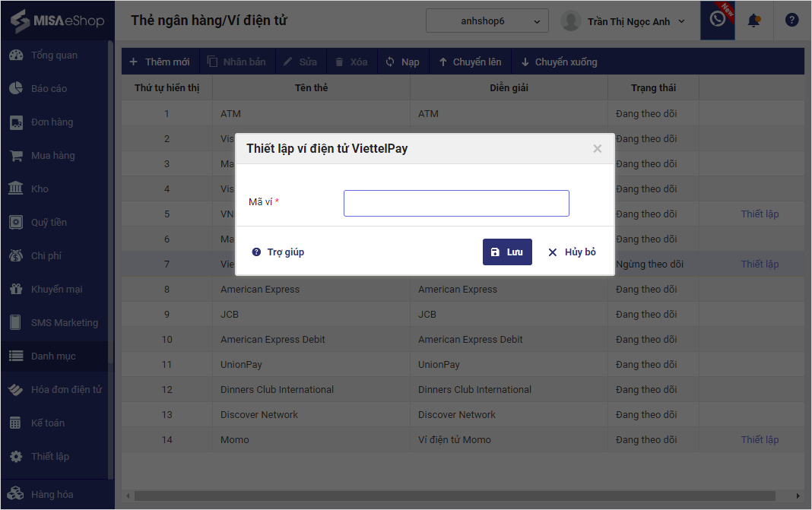Click the Khuyến mại gift icon
This screenshot has height=510, width=812.
pos(15,290)
